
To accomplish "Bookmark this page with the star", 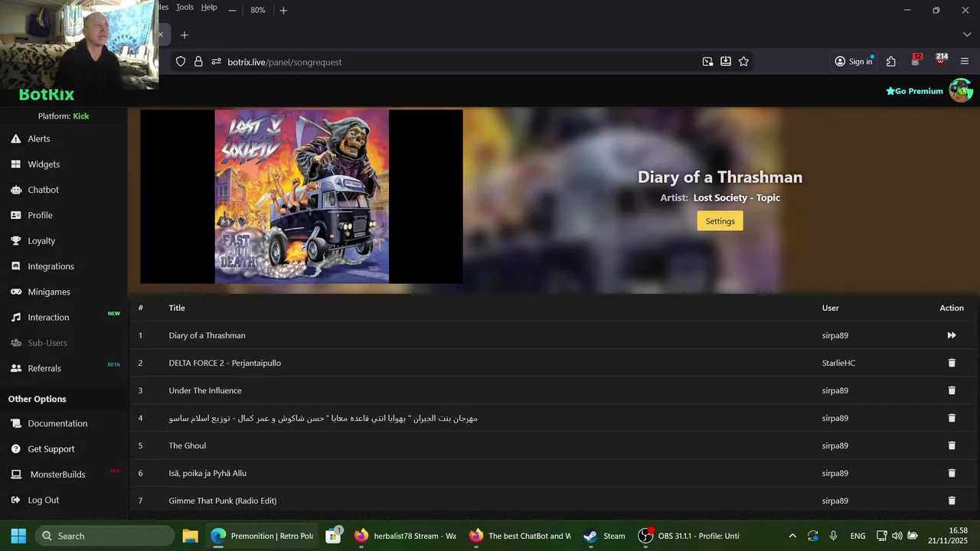I will (743, 61).
